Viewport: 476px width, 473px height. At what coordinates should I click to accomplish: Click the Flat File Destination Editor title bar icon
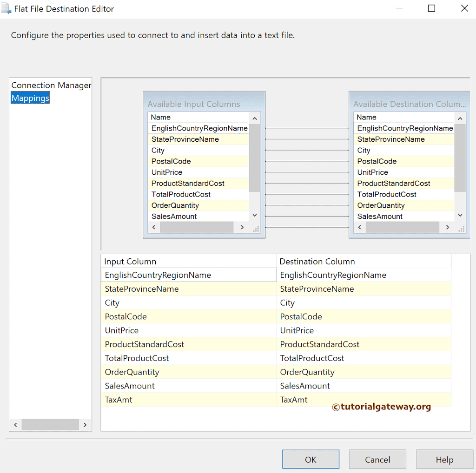(x=7, y=8)
